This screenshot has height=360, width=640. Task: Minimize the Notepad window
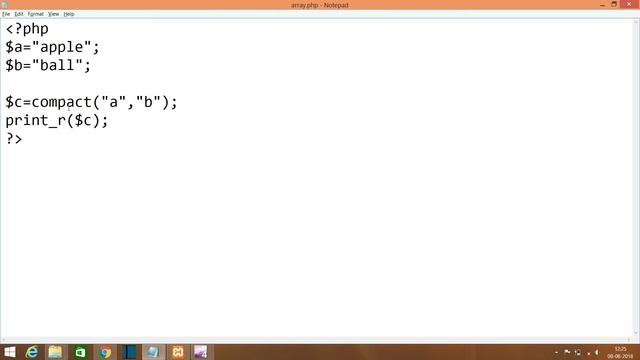602,4
